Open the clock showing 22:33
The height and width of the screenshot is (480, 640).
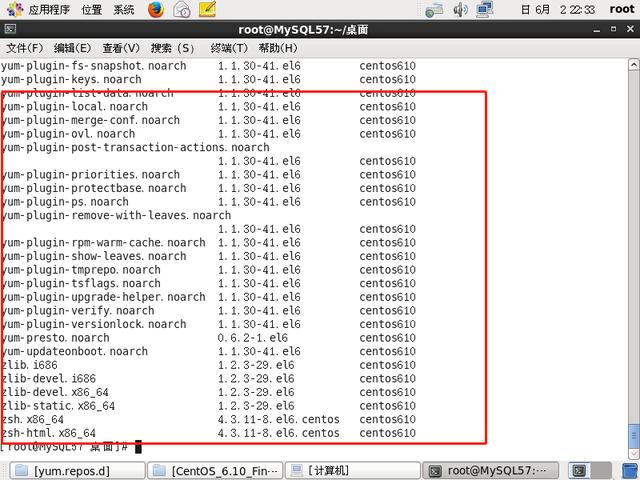(x=558, y=9)
